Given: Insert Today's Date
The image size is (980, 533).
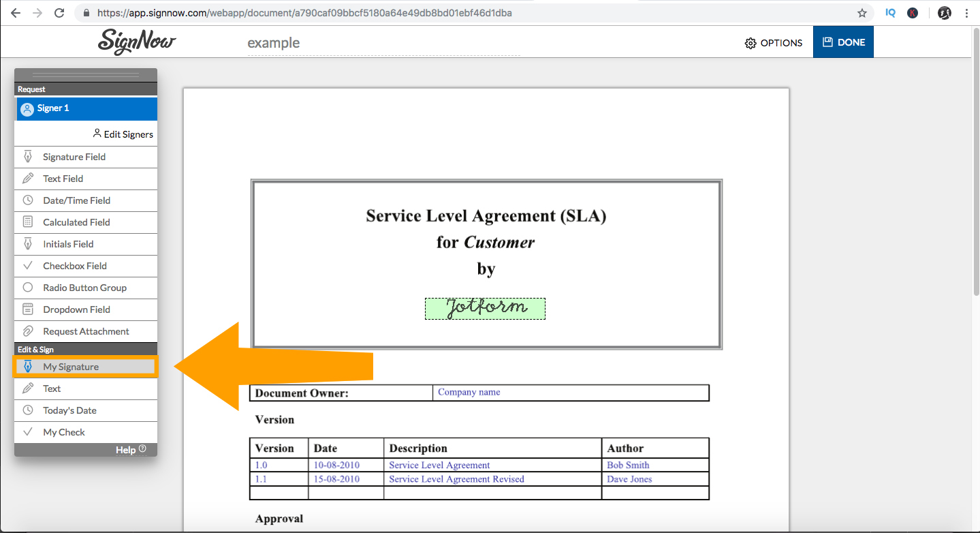Looking at the screenshot, I should [x=86, y=410].
